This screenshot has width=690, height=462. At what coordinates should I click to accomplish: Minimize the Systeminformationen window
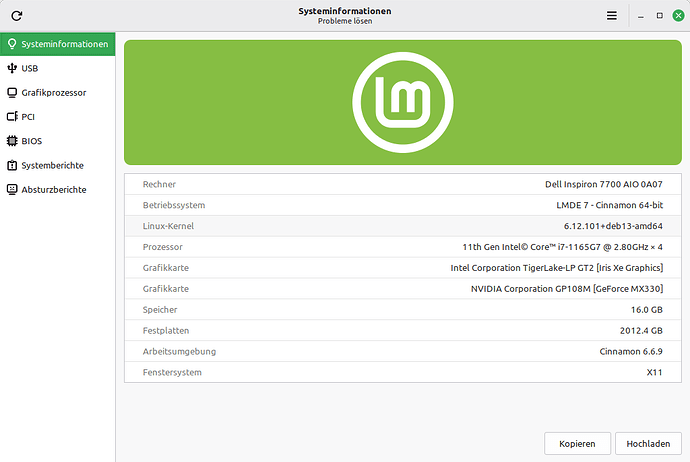(x=641, y=16)
